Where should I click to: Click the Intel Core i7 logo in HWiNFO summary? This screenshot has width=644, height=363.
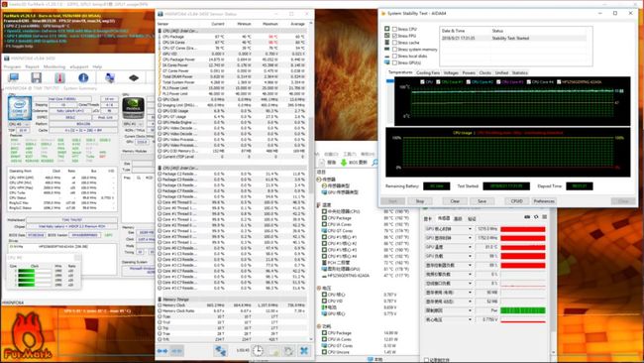(20, 108)
